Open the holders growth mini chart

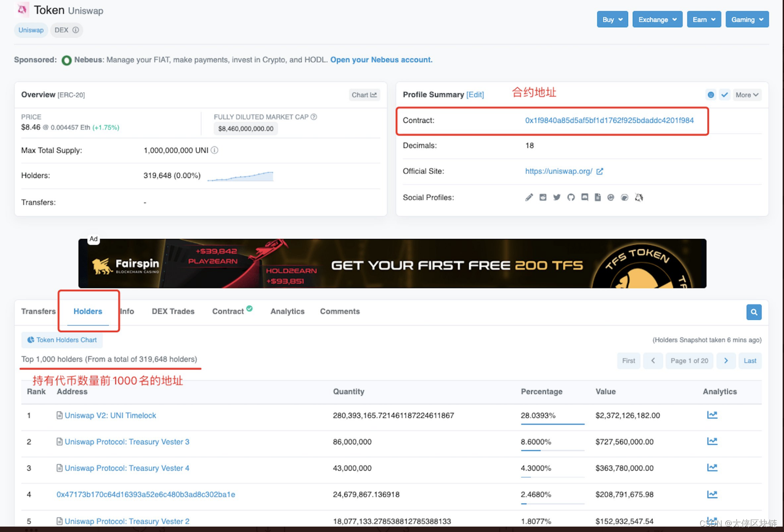(240, 175)
